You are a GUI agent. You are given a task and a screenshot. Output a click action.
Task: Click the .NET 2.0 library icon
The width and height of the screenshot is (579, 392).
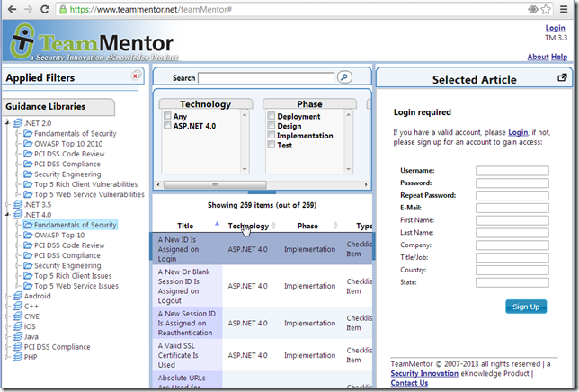(18, 123)
